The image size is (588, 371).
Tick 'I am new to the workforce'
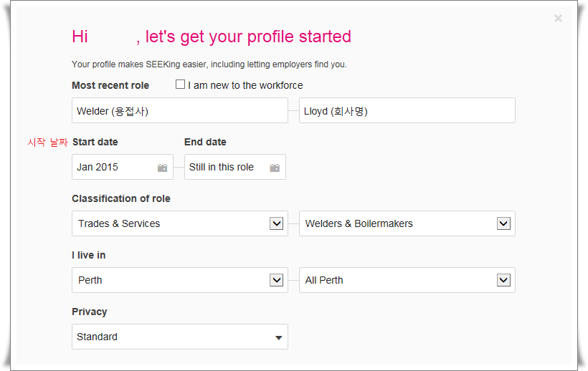181,85
